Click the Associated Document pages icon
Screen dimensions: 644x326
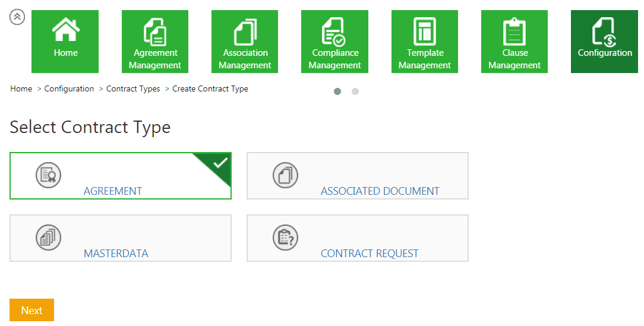pyautogui.click(x=285, y=175)
